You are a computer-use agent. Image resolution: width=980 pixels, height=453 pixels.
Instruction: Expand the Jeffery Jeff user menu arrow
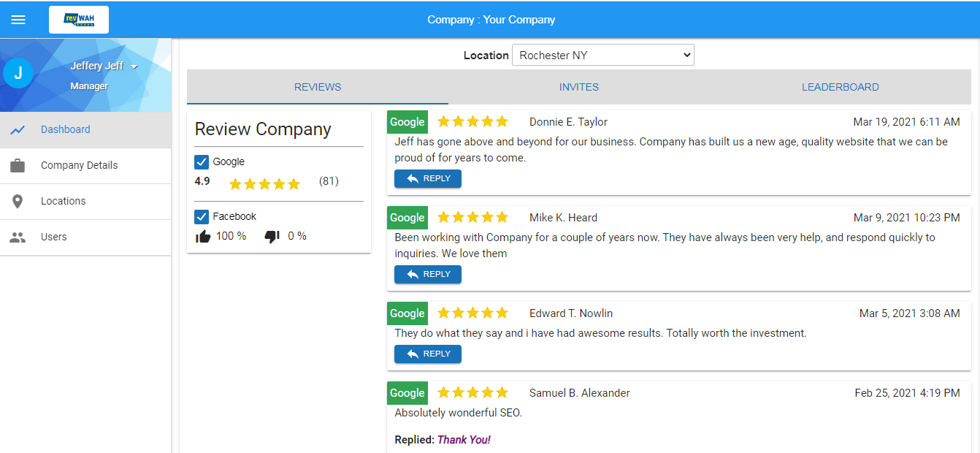134,66
